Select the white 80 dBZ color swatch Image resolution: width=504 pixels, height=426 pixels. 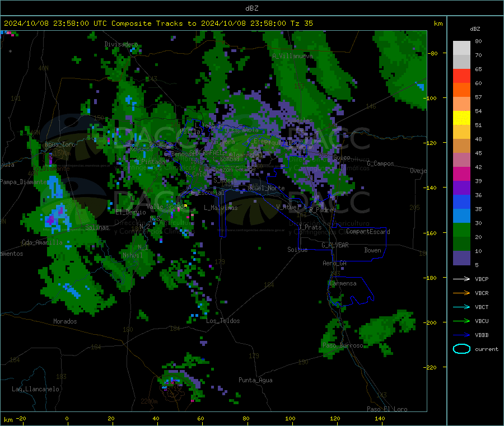(461, 48)
